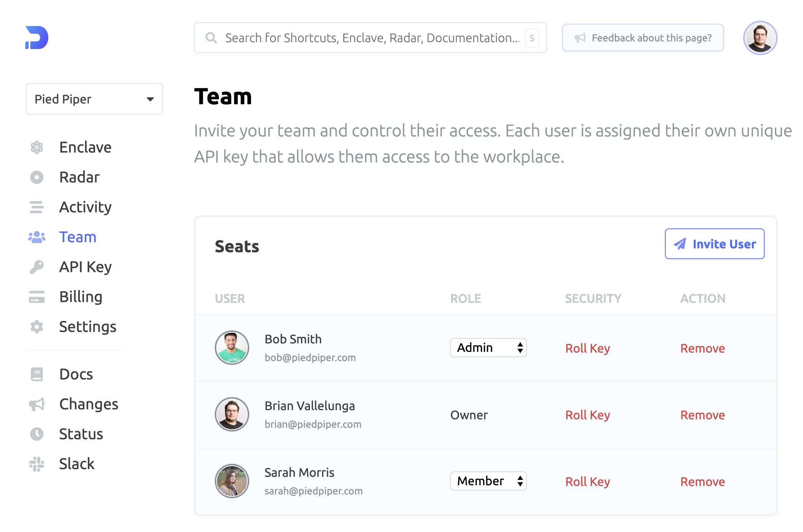Click the Radar circle icon
This screenshot has width=803, height=532.
tap(37, 177)
